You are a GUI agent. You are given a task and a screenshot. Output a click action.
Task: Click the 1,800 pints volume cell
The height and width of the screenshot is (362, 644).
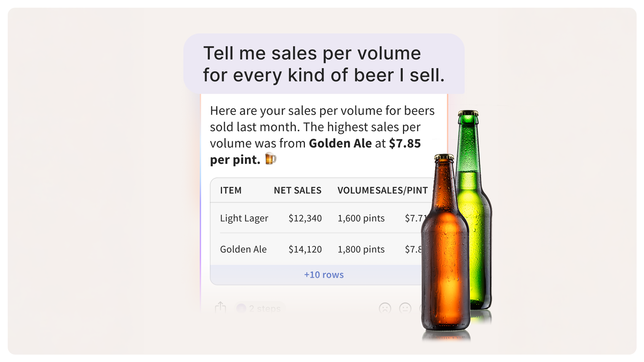click(361, 249)
